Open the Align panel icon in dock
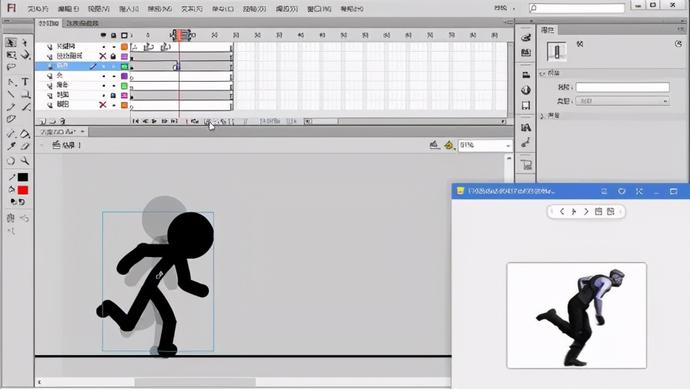This screenshot has height=389, width=690. [526, 75]
